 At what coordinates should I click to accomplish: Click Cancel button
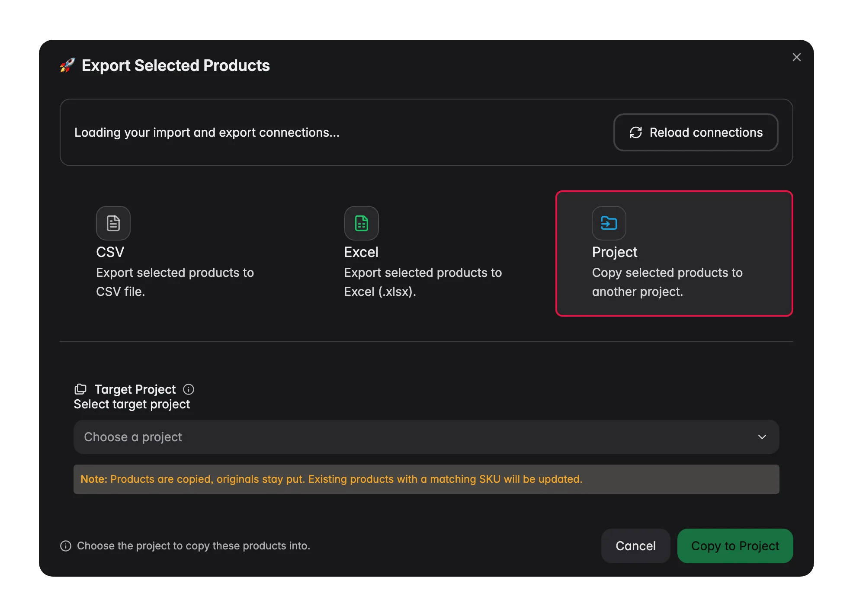pyautogui.click(x=636, y=546)
